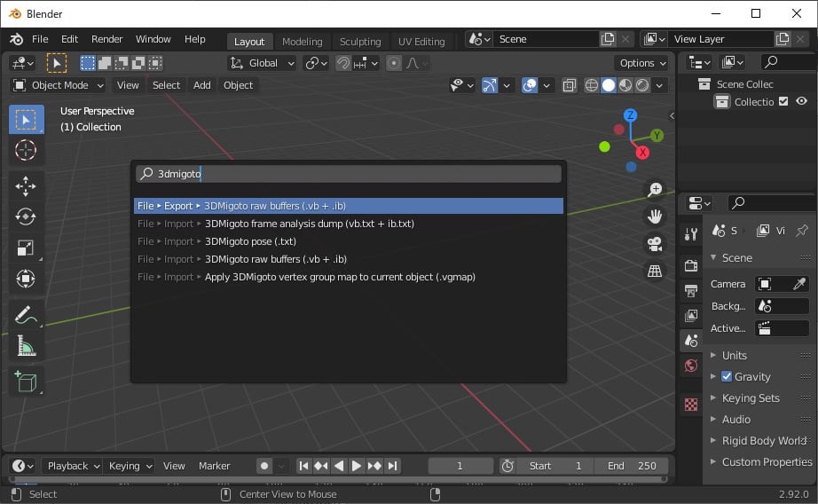Open the Playback dropdown

(72, 466)
